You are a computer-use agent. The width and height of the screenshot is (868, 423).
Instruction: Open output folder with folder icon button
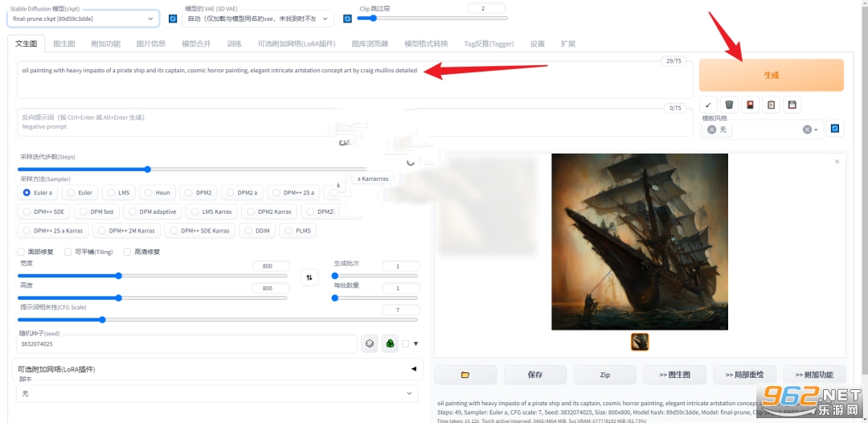465,375
